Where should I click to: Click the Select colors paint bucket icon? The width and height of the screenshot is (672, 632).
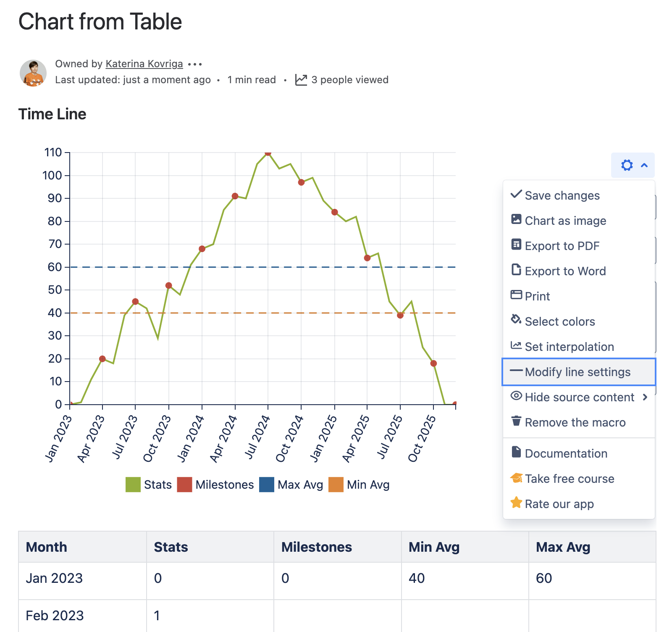point(516,320)
